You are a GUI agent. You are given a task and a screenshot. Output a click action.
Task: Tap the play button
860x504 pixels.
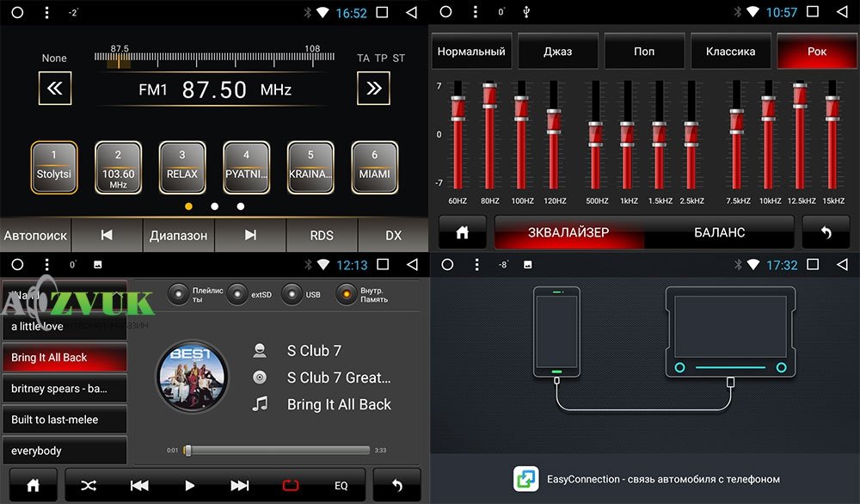189,485
